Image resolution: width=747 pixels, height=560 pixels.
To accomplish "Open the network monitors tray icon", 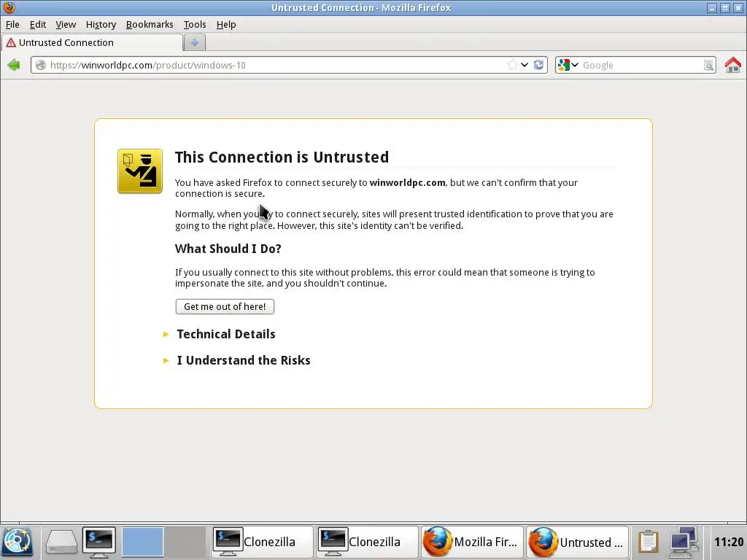I will click(x=684, y=542).
